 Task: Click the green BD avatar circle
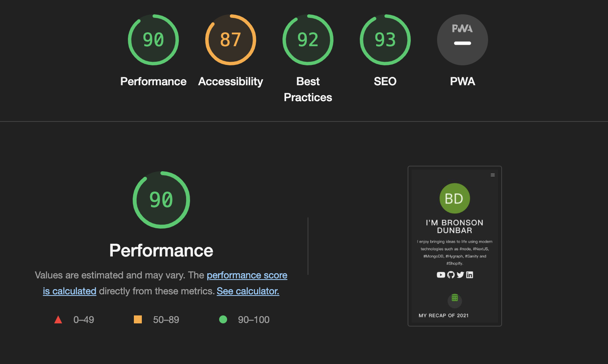point(455,198)
